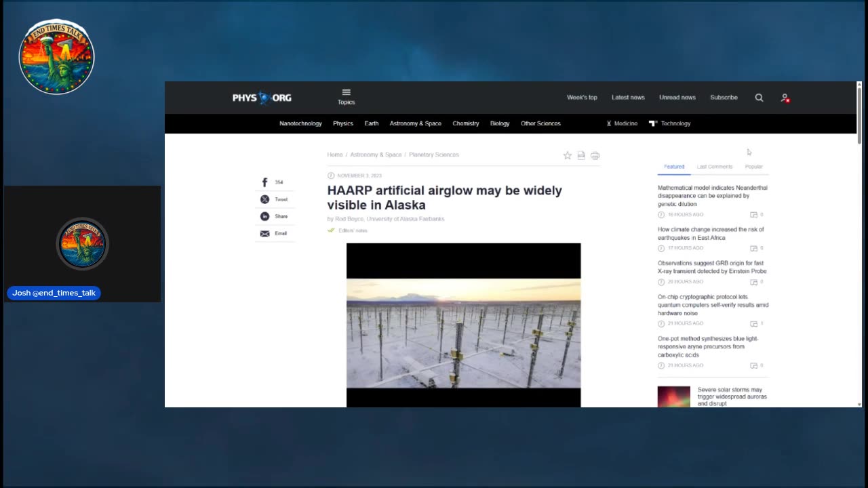Open GRB origin Einstein Probe article
The image size is (868, 488).
[712, 267]
